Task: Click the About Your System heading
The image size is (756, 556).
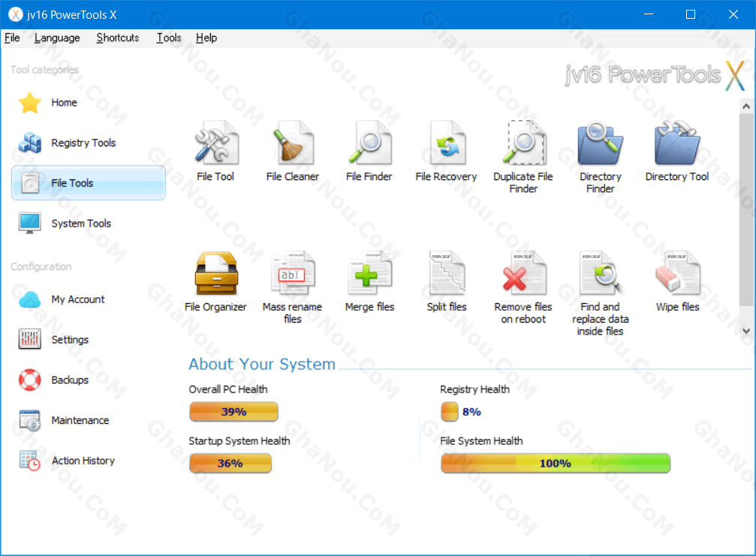Action: 262,364
